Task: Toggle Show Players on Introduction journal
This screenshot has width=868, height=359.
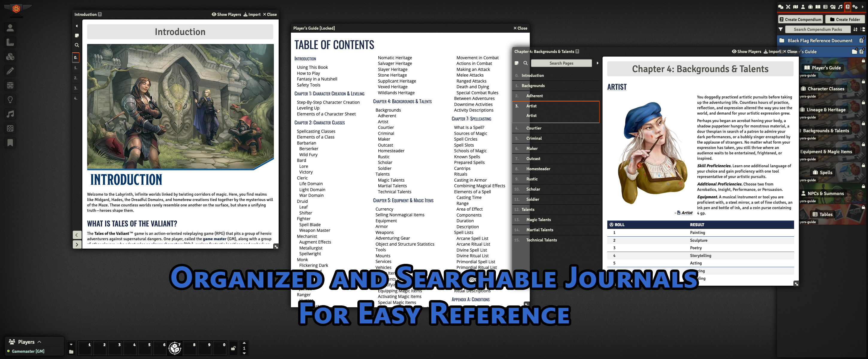Action: [x=226, y=14]
